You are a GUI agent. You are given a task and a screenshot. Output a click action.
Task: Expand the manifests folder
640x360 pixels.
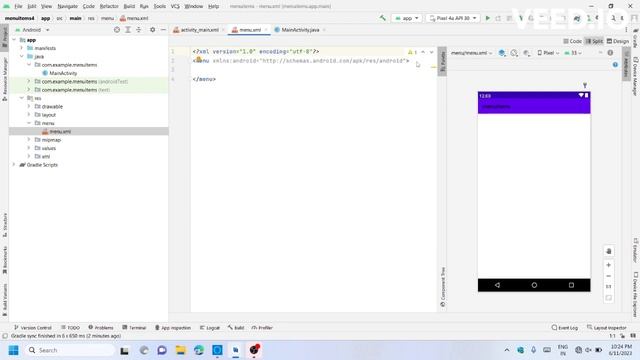(x=22, y=48)
